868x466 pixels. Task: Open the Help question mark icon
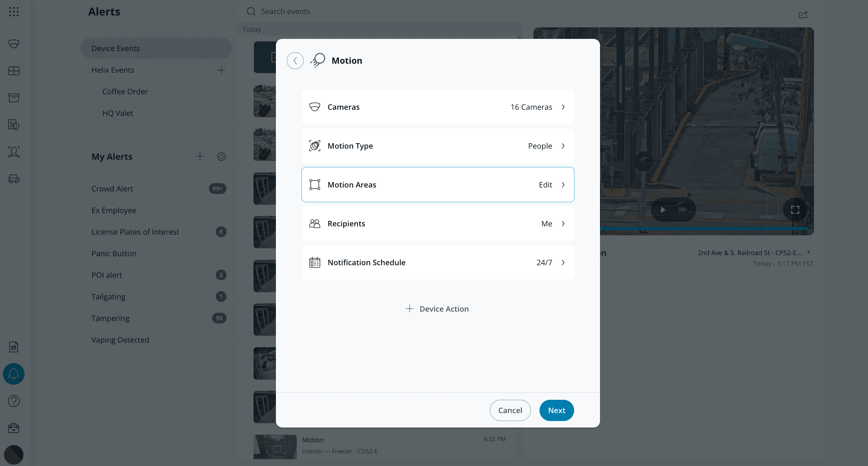pos(14,401)
